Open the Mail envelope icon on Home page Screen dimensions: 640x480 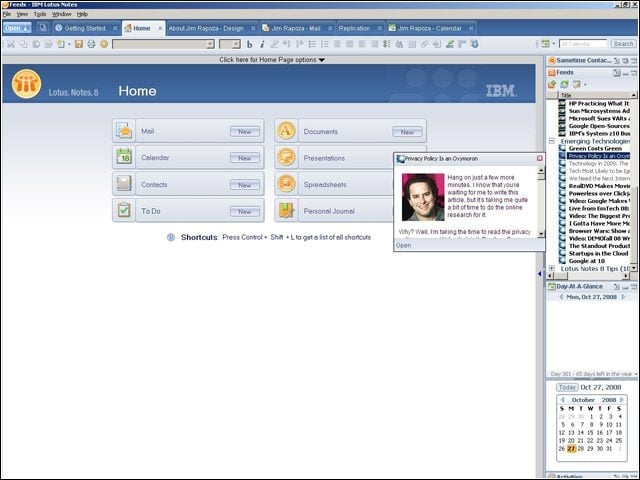124,131
